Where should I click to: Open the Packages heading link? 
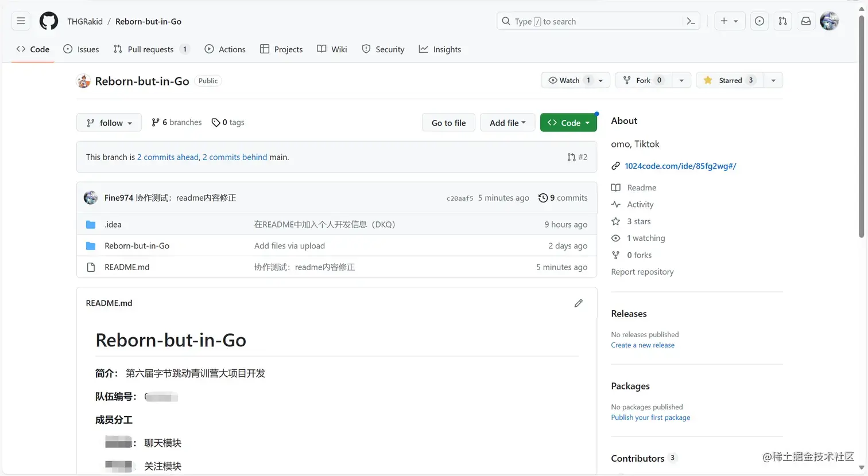tap(630, 386)
